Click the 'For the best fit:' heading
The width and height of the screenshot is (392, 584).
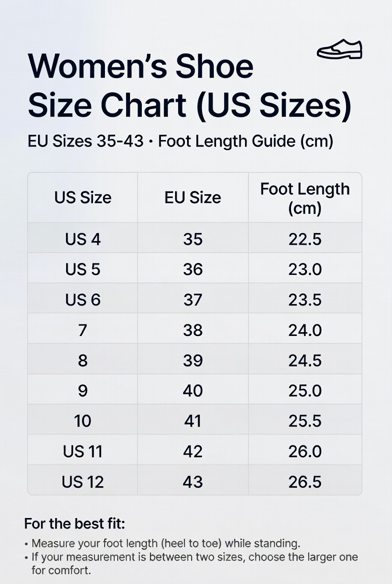(74, 523)
